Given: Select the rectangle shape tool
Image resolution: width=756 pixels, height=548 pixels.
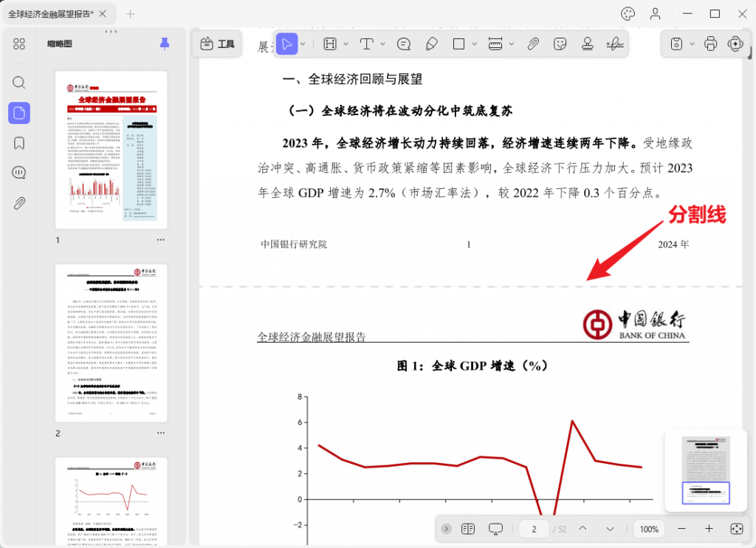Looking at the screenshot, I should [x=459, y=44].
